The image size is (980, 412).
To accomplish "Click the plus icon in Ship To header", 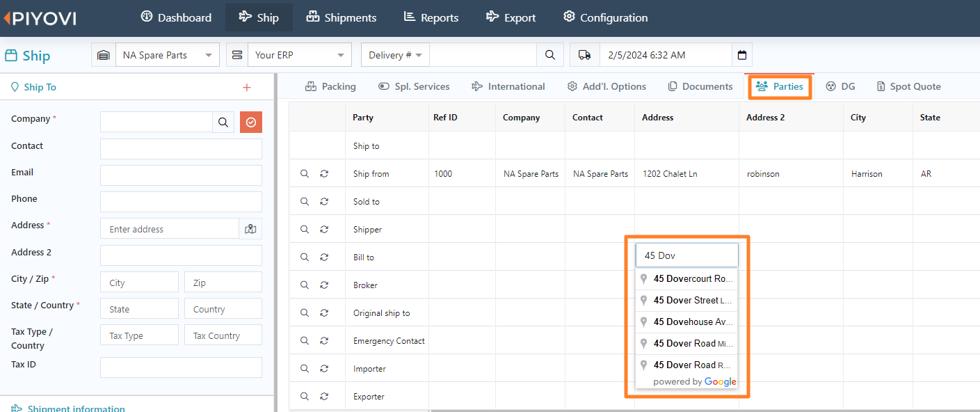I will click(x=246, y=87).
